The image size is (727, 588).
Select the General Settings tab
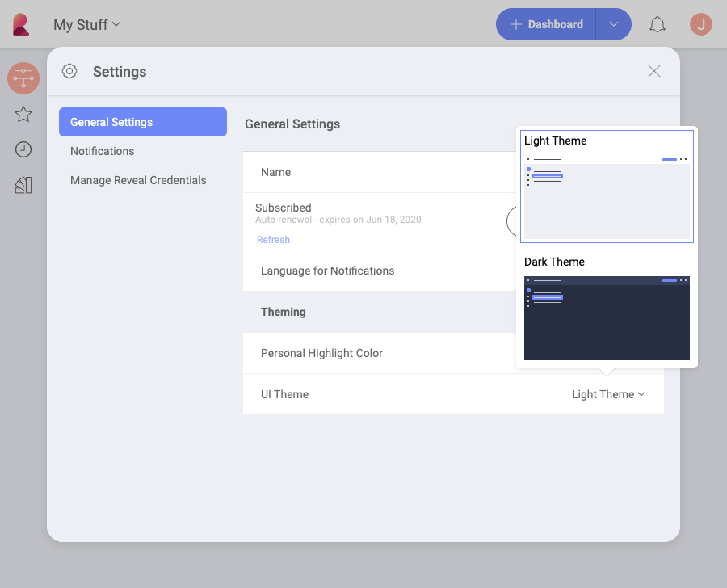(x=142, y=122)
